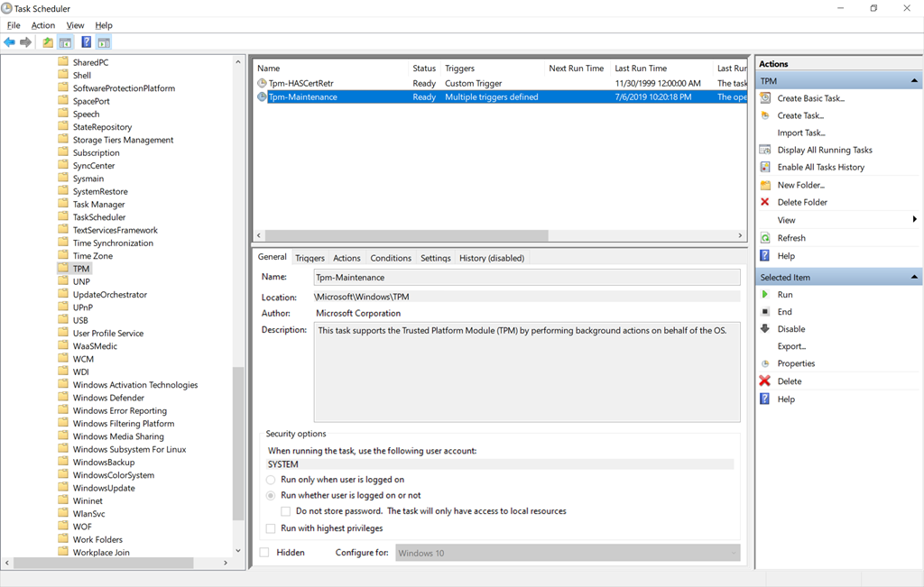Click the Up One Level folder icon

(x=48, y=42)
